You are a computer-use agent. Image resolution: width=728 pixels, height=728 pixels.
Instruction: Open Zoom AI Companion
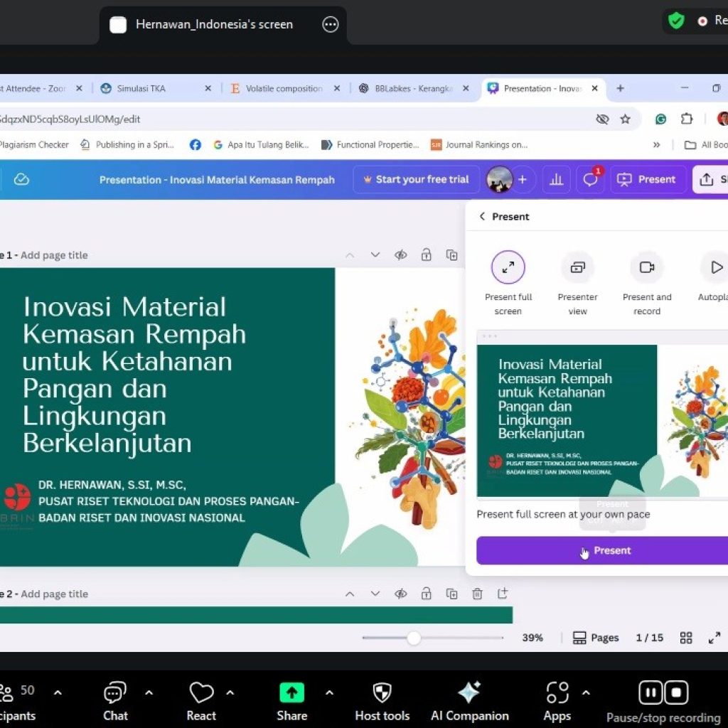[x=469, y=701]
